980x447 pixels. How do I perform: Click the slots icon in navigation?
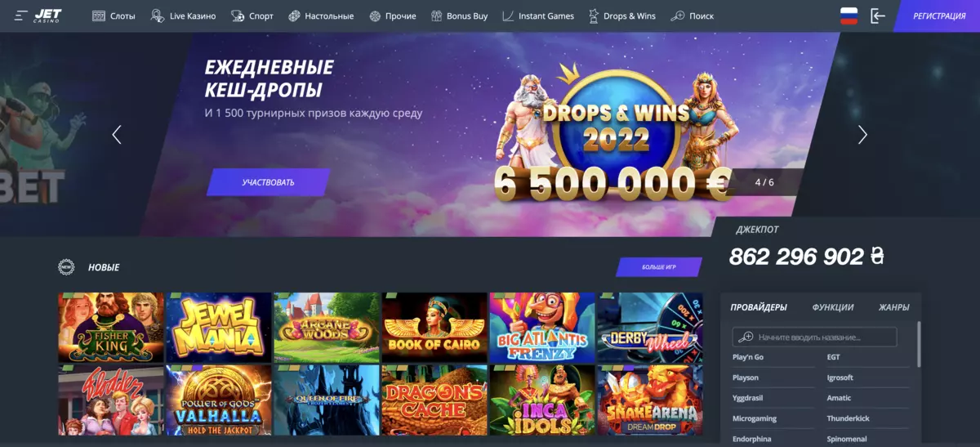point(99,16)
